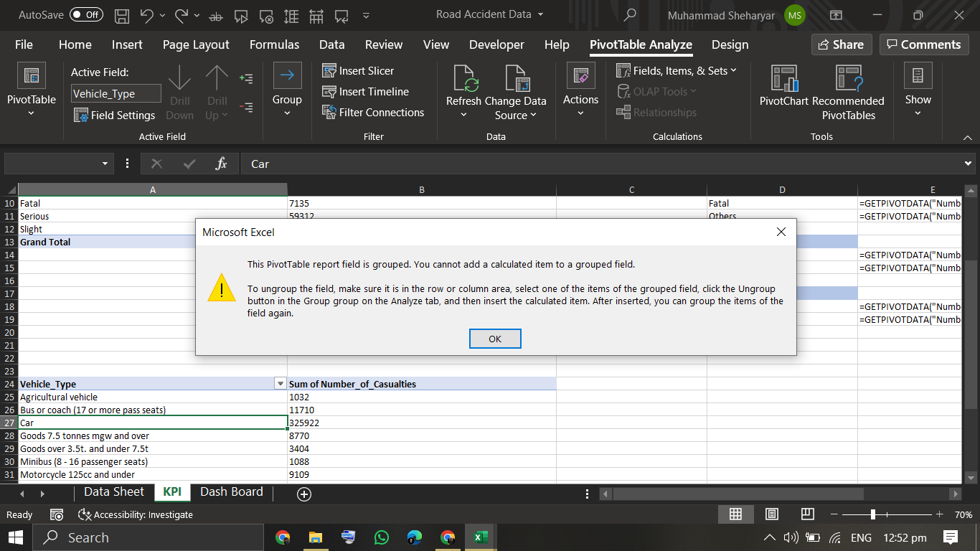Open the Customize Quick Access Toolbar dropdown

pos(367,14)
